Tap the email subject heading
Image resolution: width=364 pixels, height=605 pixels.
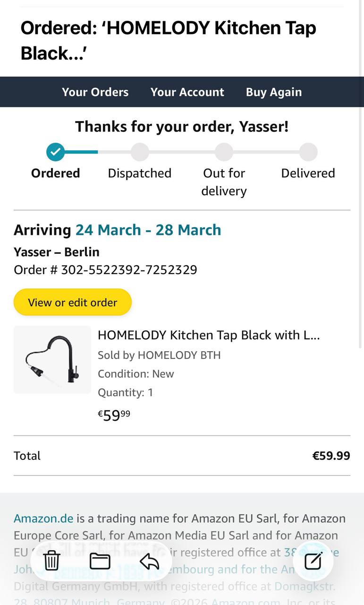coord(169,41)
